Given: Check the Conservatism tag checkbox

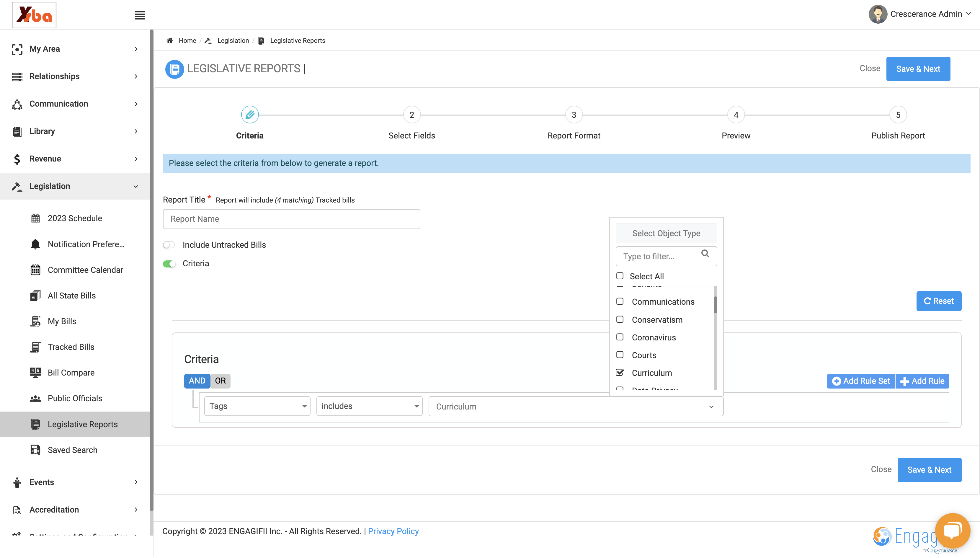Looking at the screenshot, I should pyautogui.click(x=620, y=319).
